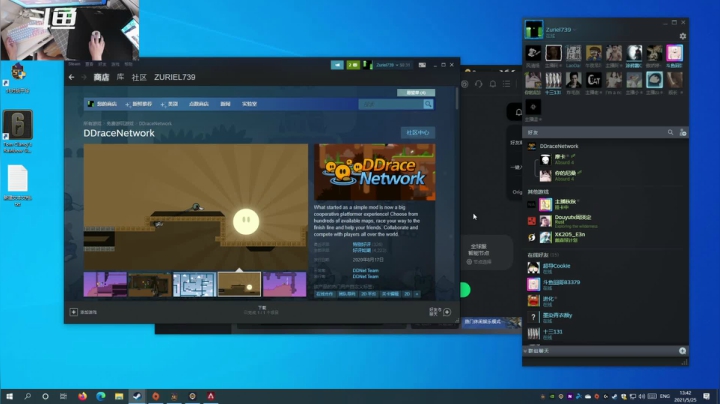Screen dimensions: 720x404
Task: Click the green round button in background window
Action: pos(465,290)
